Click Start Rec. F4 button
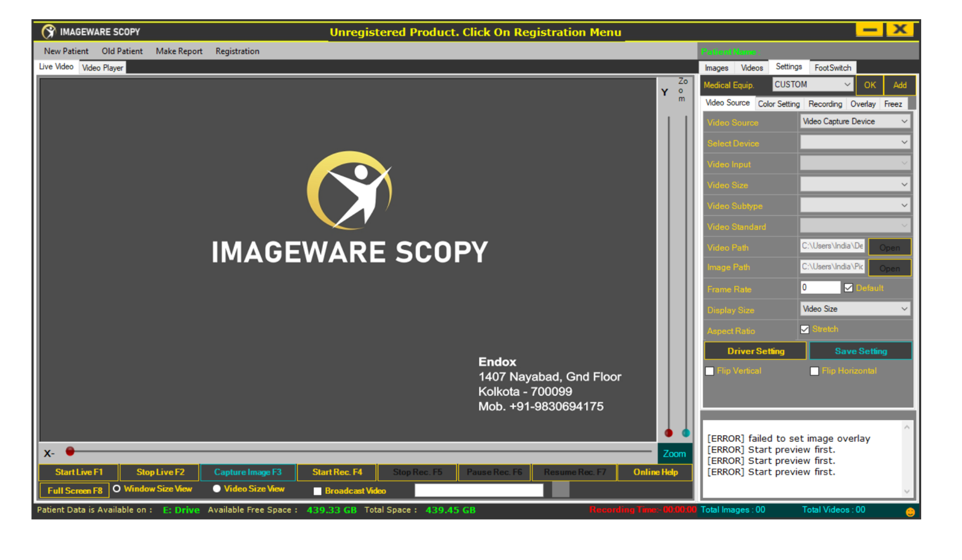The width and height of the screenshot is (962, 560). click(x=337, y=472)
